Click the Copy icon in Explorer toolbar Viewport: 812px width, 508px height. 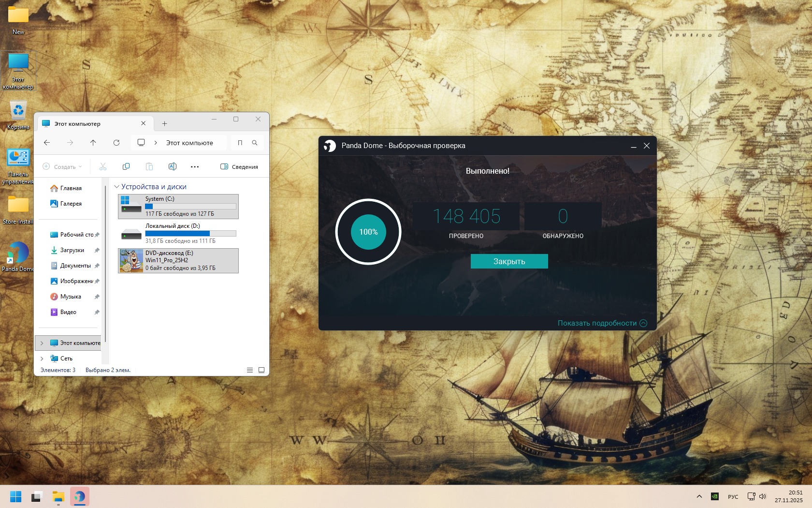coord(126,166)
